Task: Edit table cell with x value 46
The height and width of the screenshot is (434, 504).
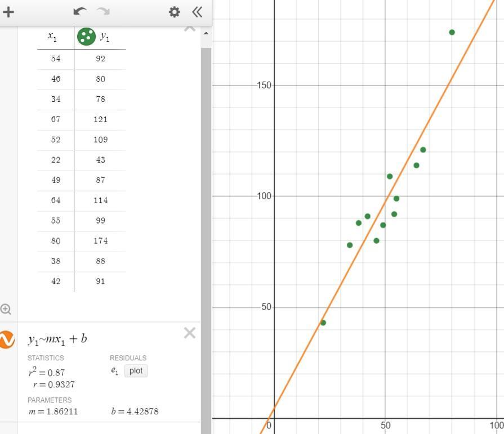Action: coord(56,79)
